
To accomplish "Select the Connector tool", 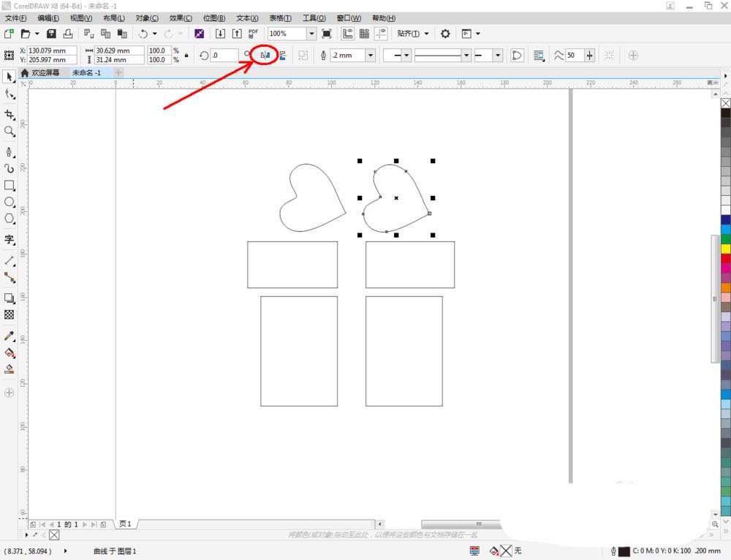I will (x=9, y=277).
